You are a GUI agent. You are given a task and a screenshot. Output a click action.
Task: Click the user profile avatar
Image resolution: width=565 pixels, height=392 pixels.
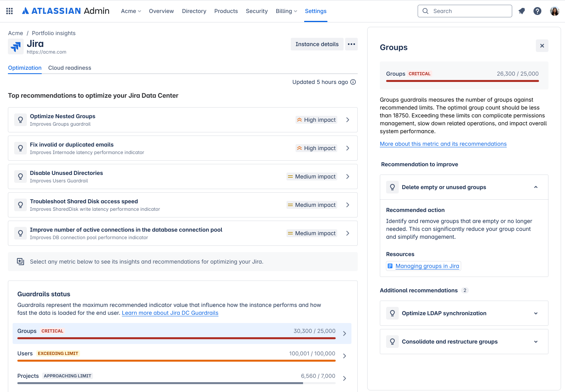coord(554,11)
